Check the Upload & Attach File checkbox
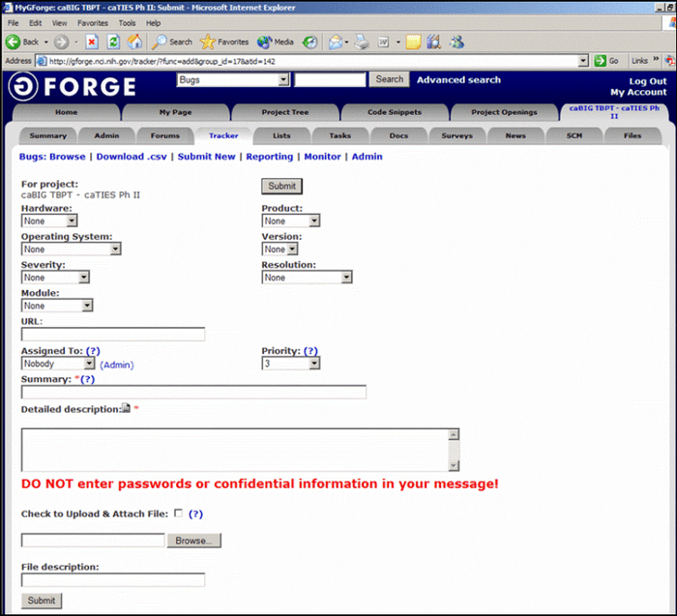Image resolution: width=677 pixels, height=616 pixels. (178, 513)
